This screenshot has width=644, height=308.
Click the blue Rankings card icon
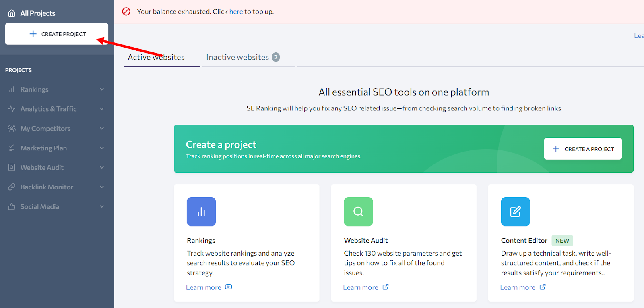pos(201,212)
